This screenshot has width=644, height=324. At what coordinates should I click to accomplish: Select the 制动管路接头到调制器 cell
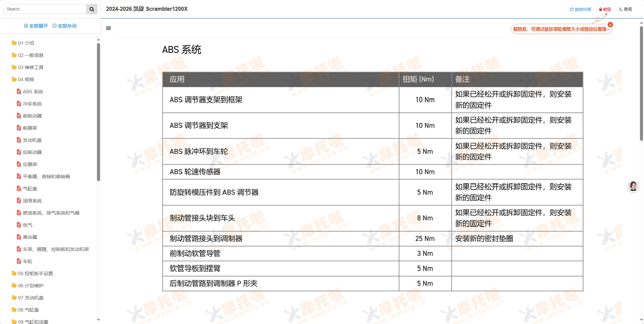point(281,238)
